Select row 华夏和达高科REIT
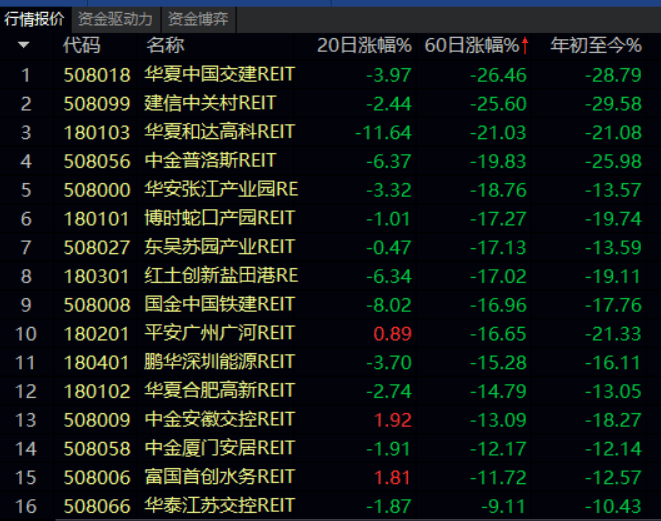This screenshot has width=661, height=521. 330,132
